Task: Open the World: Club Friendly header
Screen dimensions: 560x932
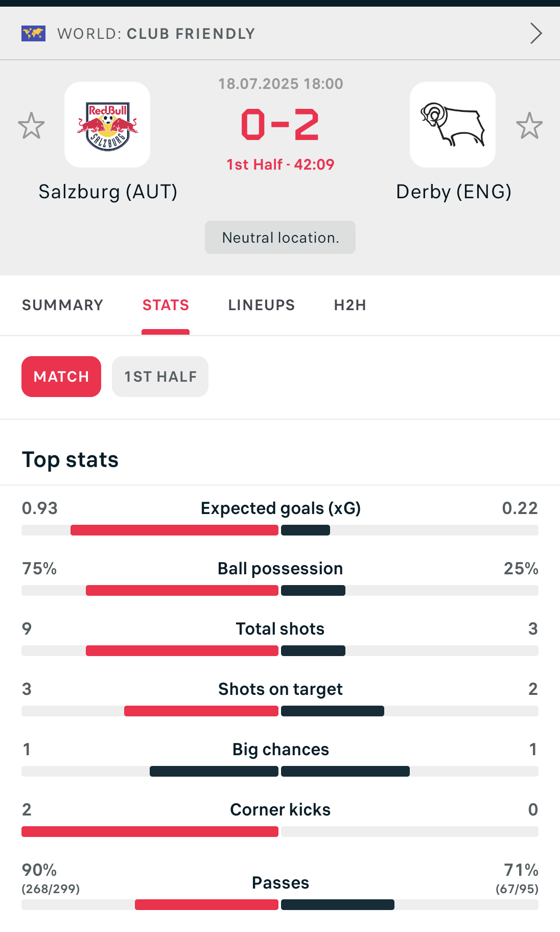Action: [x=156, y=34]
